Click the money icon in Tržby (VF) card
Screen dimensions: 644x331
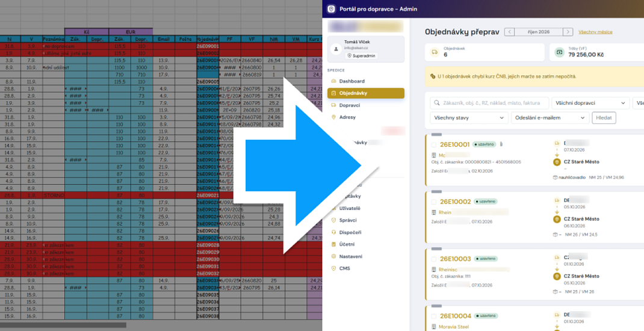[x=559, y=52]
